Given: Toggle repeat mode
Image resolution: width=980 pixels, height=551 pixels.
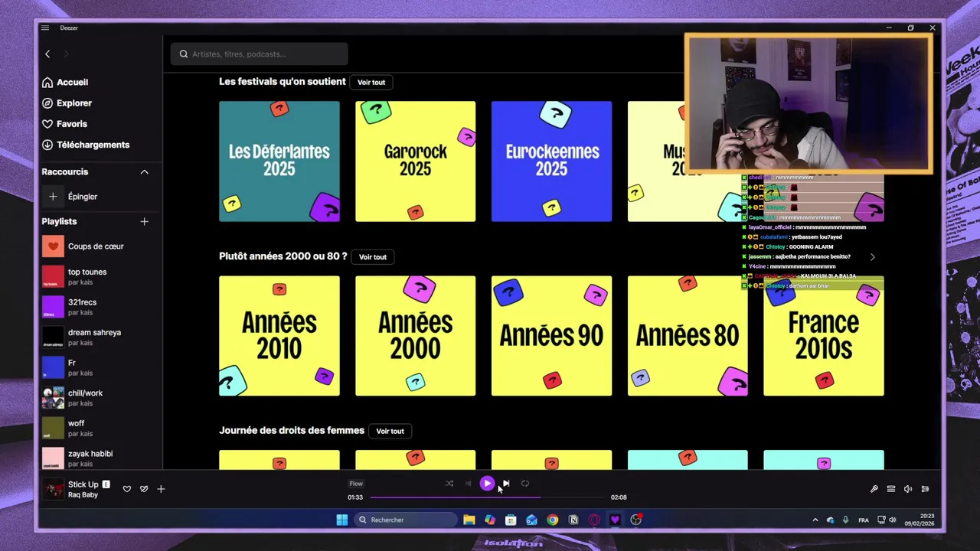Looking at the screenshot, I should [525, 484].
